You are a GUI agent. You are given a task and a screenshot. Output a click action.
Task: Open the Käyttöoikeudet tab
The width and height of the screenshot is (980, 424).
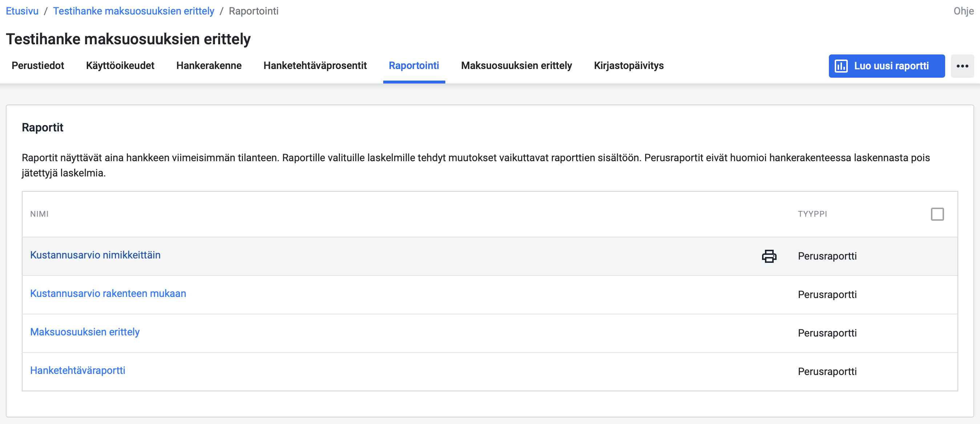(x=120, y=65)
